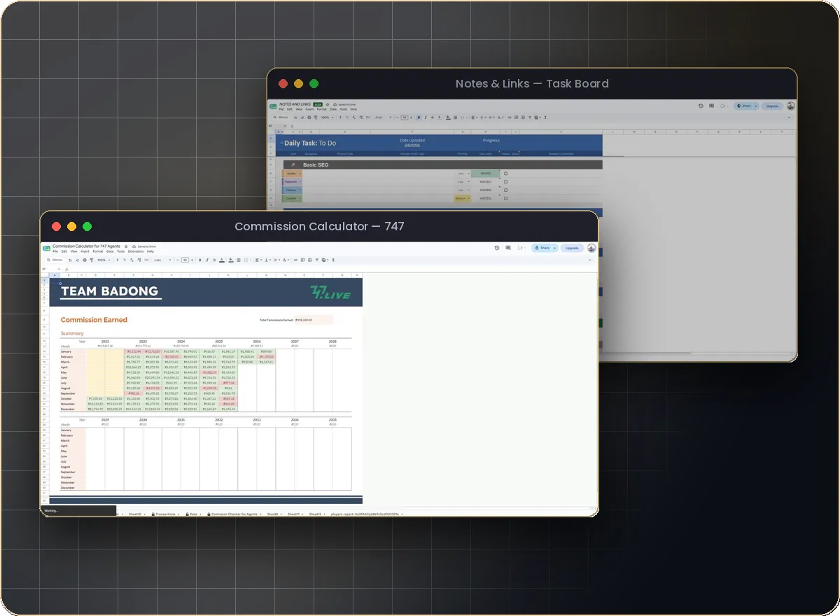Check the checkbox in the Update task row

(505, 174)
